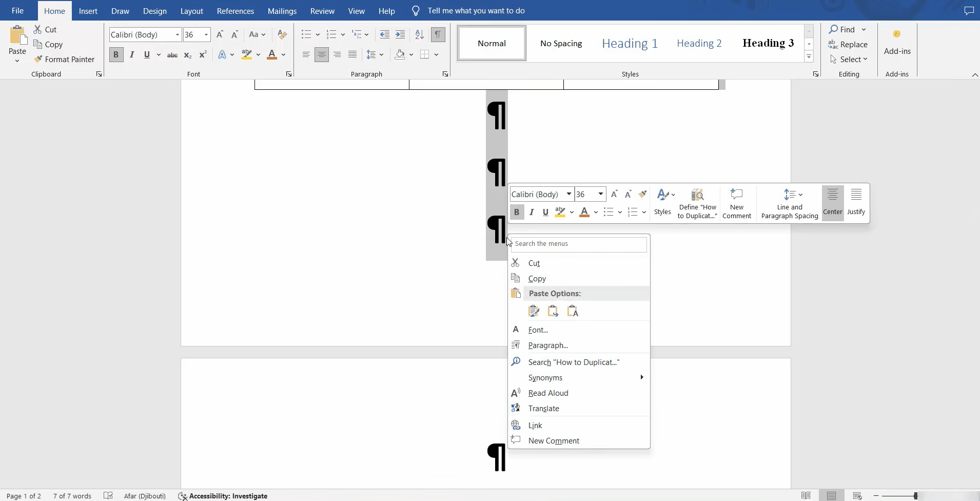Screen dimensions: 980x501
Task: Open Change Case dropdown in ribbon
Action: pos(257,34)
